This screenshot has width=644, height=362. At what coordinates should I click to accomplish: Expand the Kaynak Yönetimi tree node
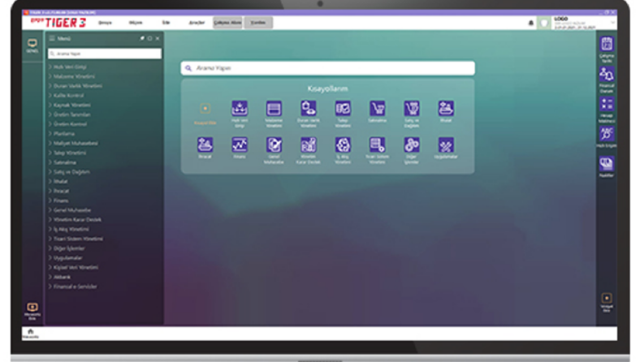50,105
